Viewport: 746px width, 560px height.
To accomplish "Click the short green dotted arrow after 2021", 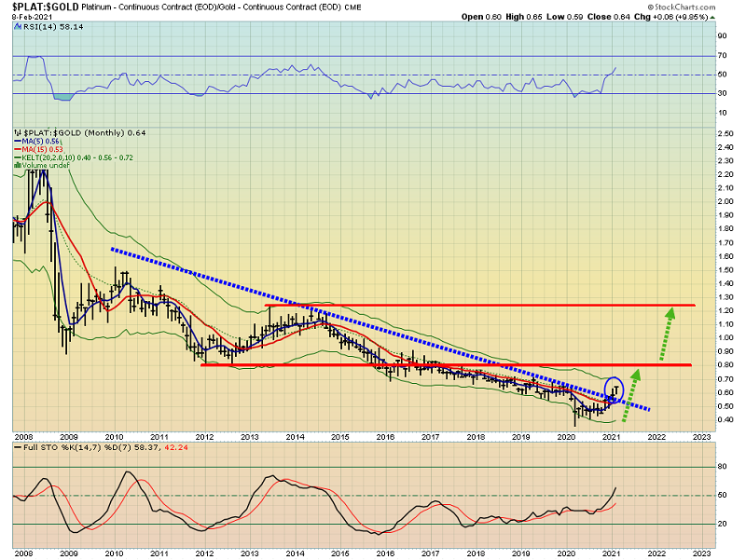I will coord(633,398).
